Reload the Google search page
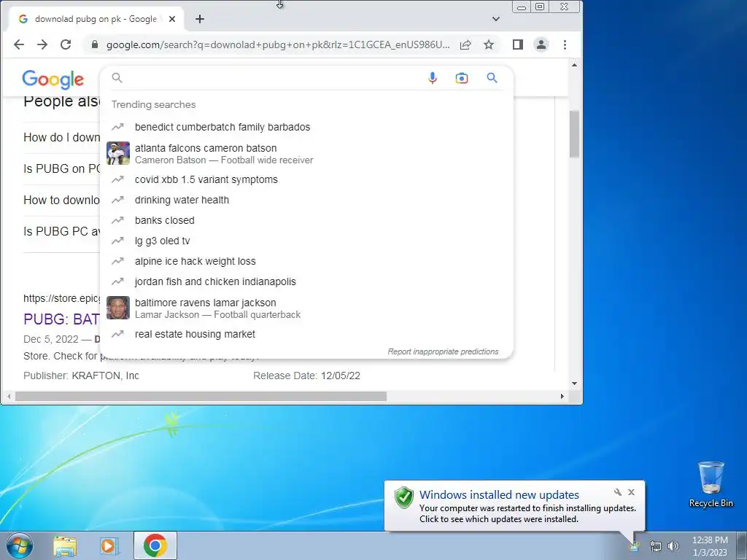Viewport: 747px width, 560px height. point(66,44)
